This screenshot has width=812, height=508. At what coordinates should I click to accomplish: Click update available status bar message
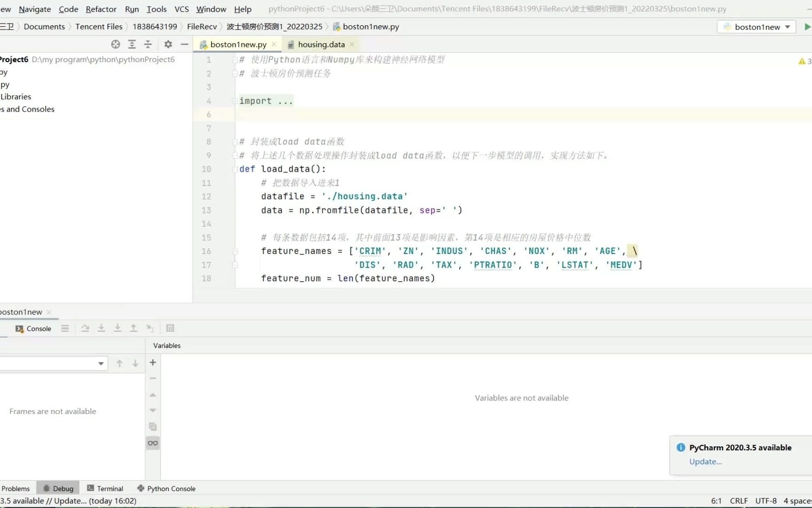(68, 501)
